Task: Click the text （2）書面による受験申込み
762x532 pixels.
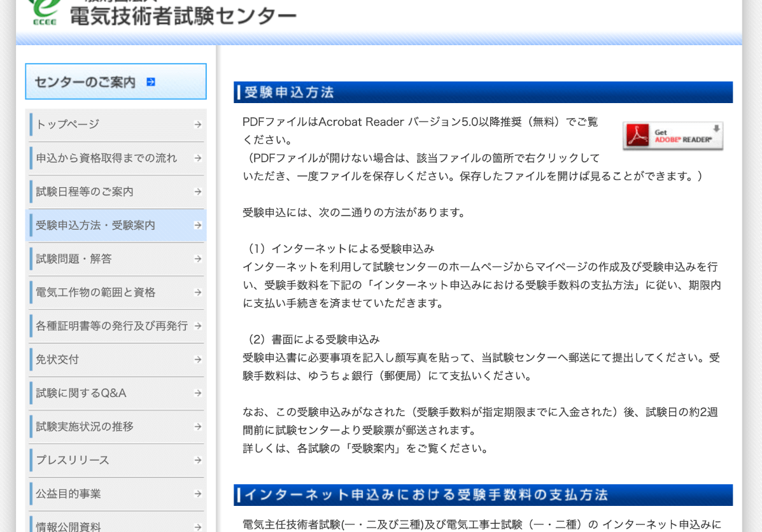Action: [x=311, y=339]
